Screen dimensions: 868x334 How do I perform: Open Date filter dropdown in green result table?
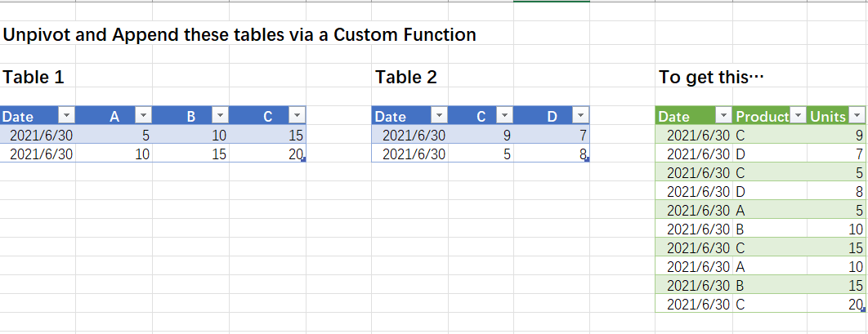[723, 116]
